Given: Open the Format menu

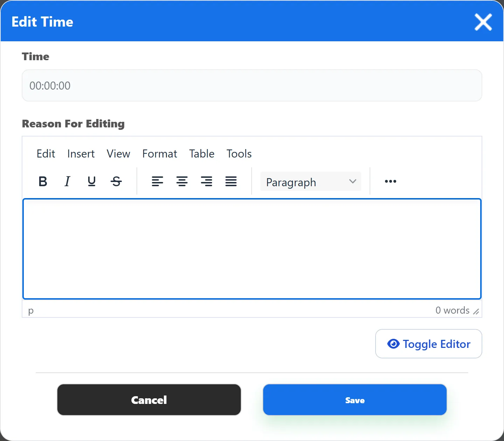Looking at the screenshot, I should coord(160,154).
